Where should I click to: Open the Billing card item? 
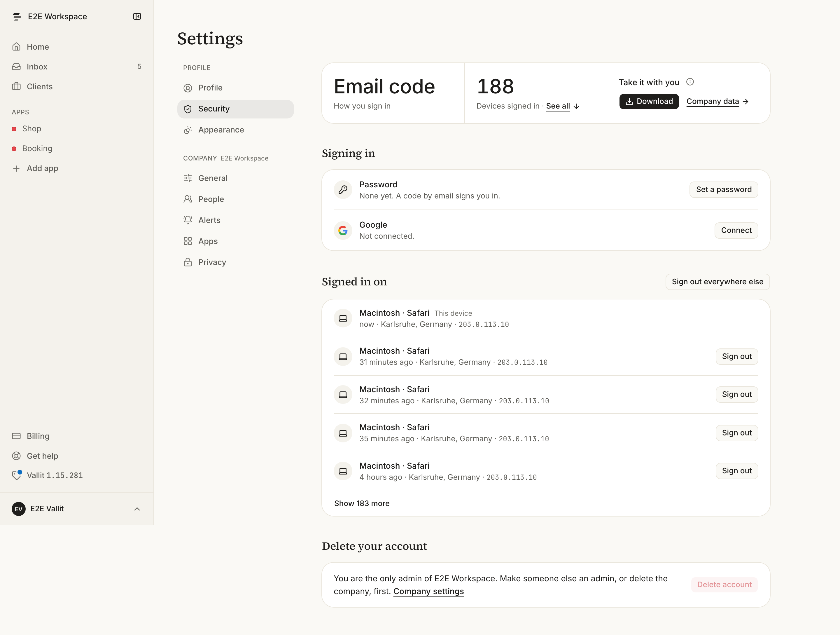(x=77, y=436)
